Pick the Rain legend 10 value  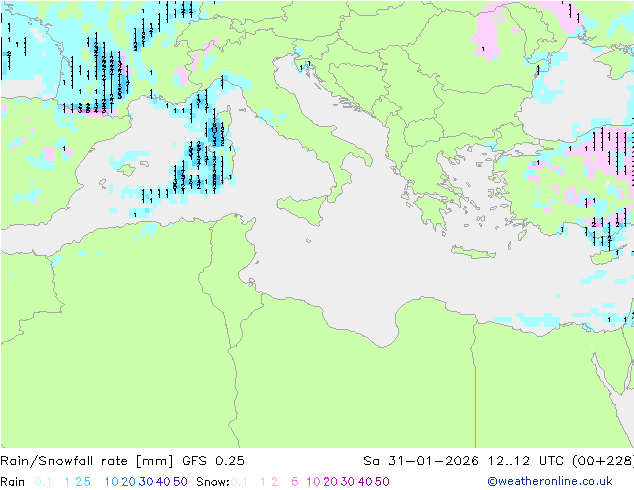pyautogui.click(x=112, y=482)
